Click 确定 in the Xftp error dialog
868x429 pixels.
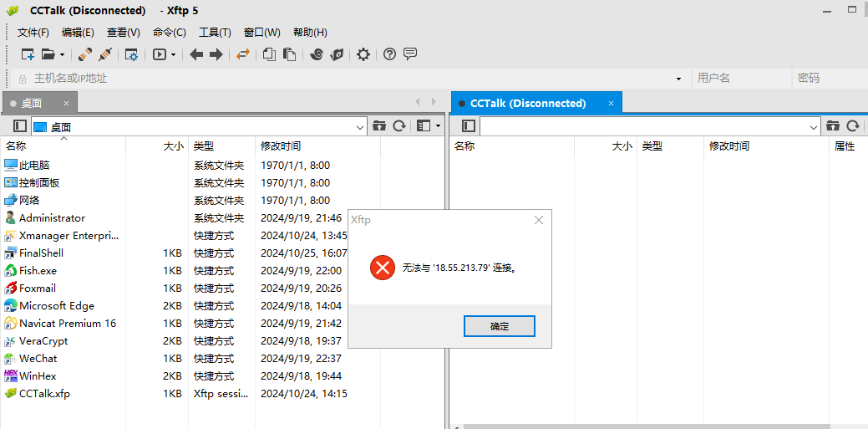tap(500, 326)
